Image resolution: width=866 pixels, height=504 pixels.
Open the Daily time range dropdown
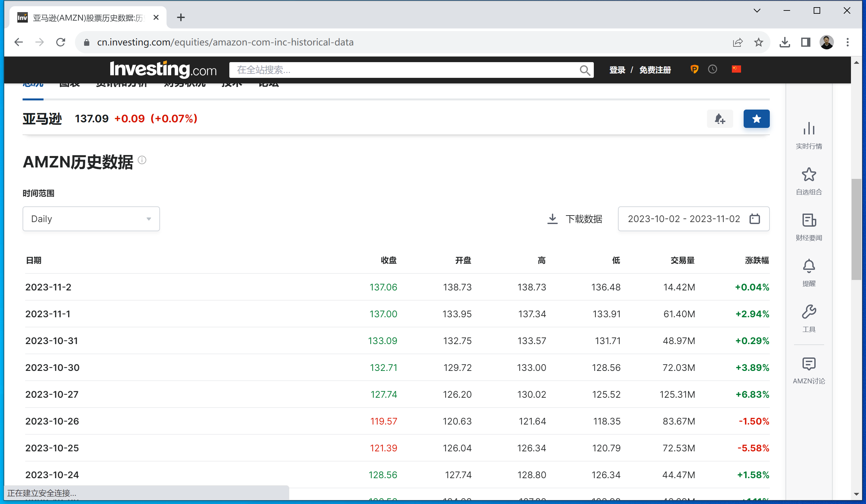[91, 219]
